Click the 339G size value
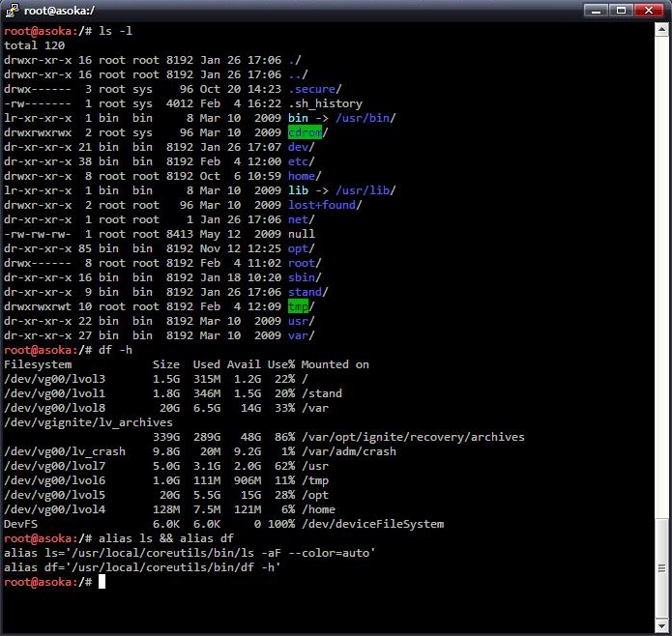672x636 pixels. (166, 437)
